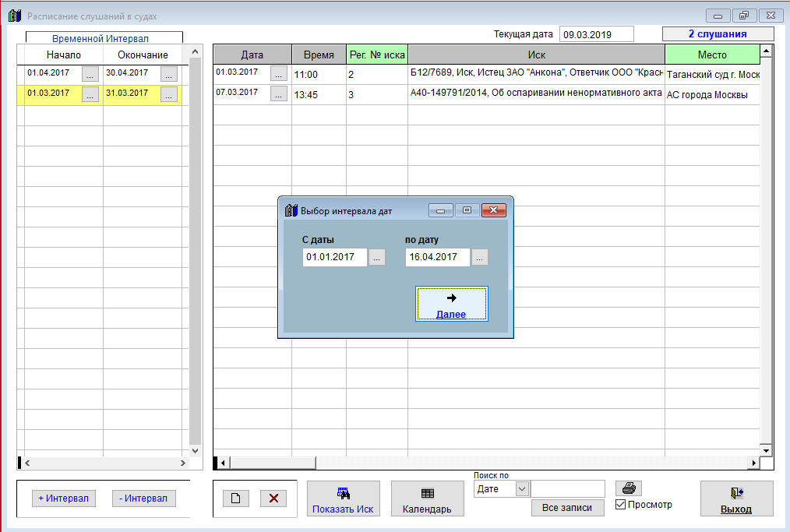Click search text input field

tap(568, 488)
